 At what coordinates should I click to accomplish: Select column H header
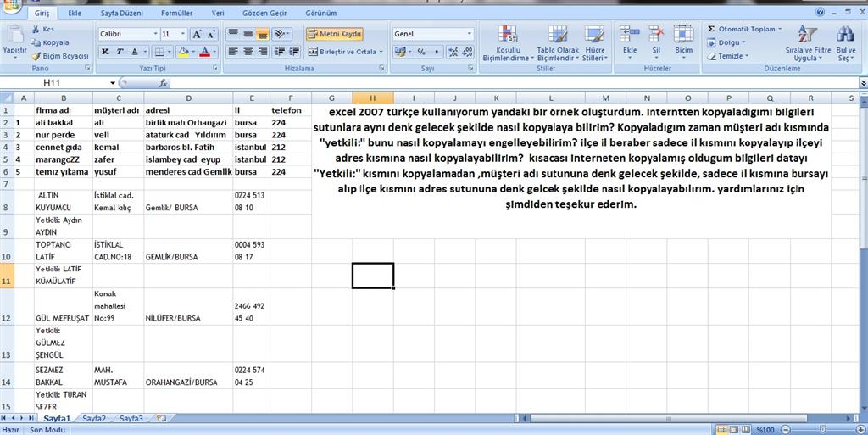pos(373,98)
